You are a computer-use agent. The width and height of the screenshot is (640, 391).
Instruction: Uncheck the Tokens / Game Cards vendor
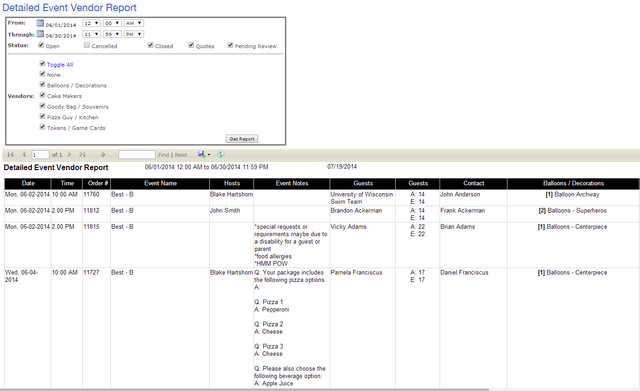point(42,127)
